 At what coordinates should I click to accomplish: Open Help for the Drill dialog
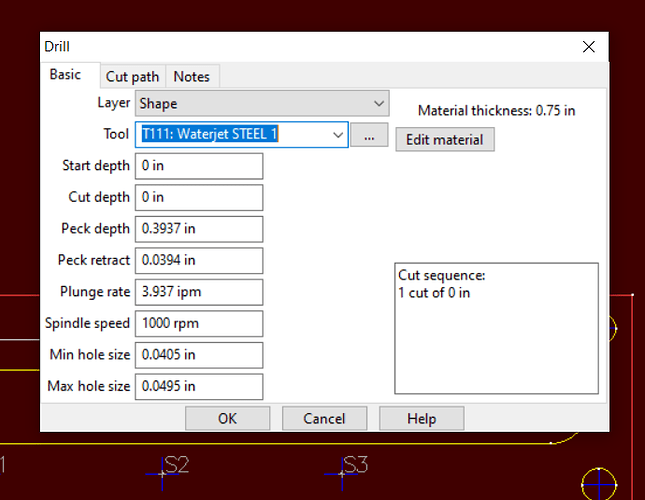click(421, 418)
